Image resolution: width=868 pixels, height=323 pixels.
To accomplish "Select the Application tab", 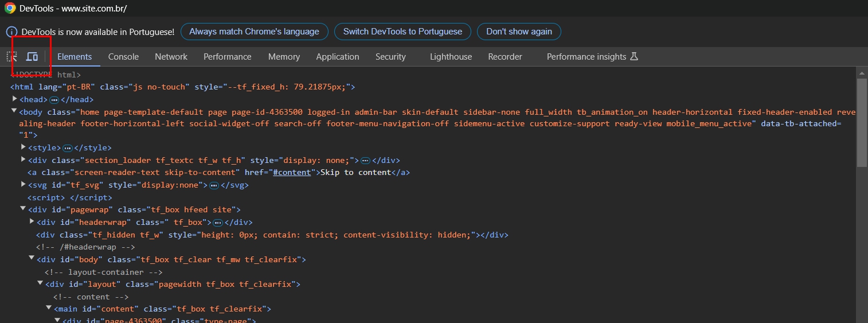I will (x=338, y=57).
